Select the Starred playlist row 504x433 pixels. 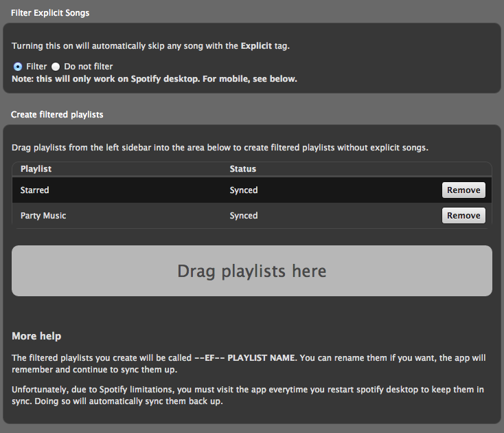pos(252,190)
